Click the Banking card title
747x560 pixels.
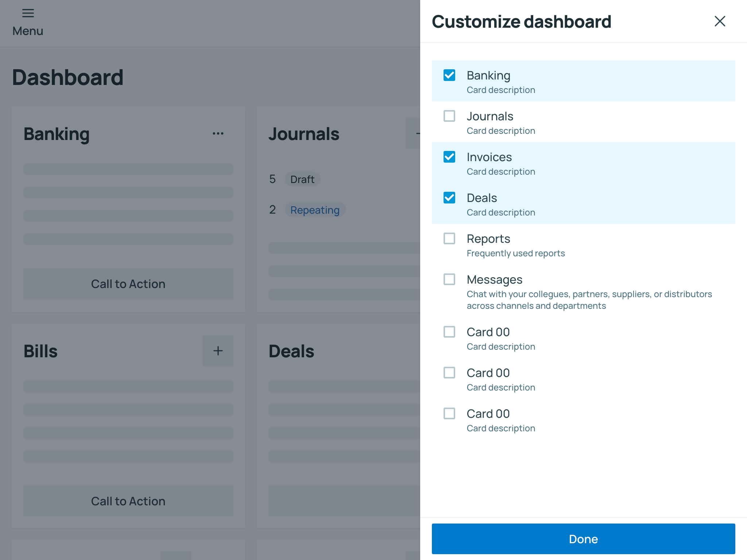click(x=57, y=134)
